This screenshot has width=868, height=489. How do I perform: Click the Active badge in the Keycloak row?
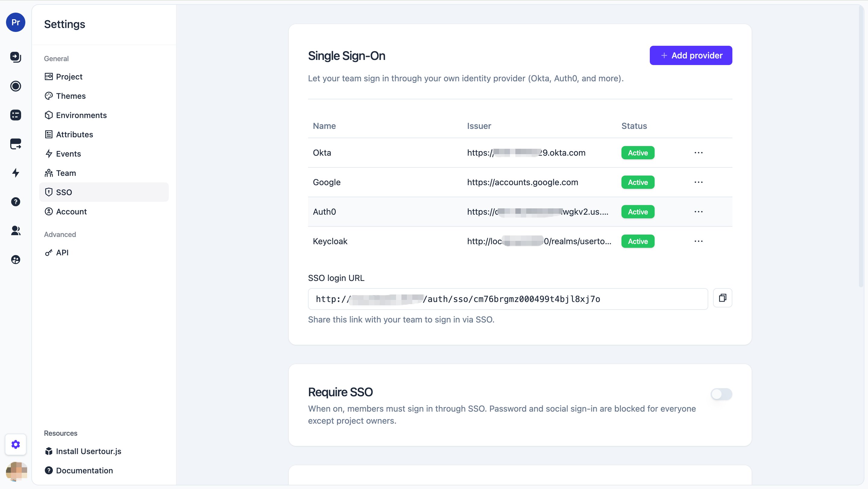[x=638, y=241]
